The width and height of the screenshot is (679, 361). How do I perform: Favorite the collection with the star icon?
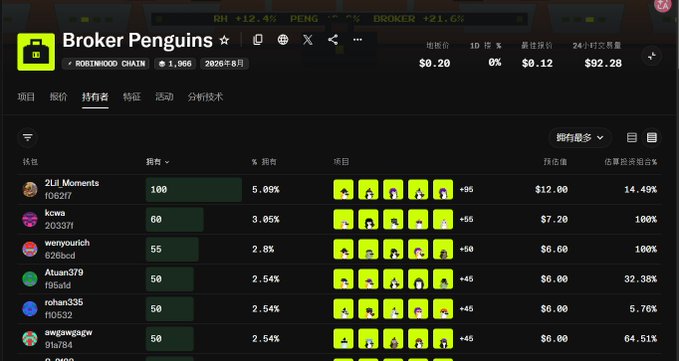pyautogui.click(x=224, y=40)
